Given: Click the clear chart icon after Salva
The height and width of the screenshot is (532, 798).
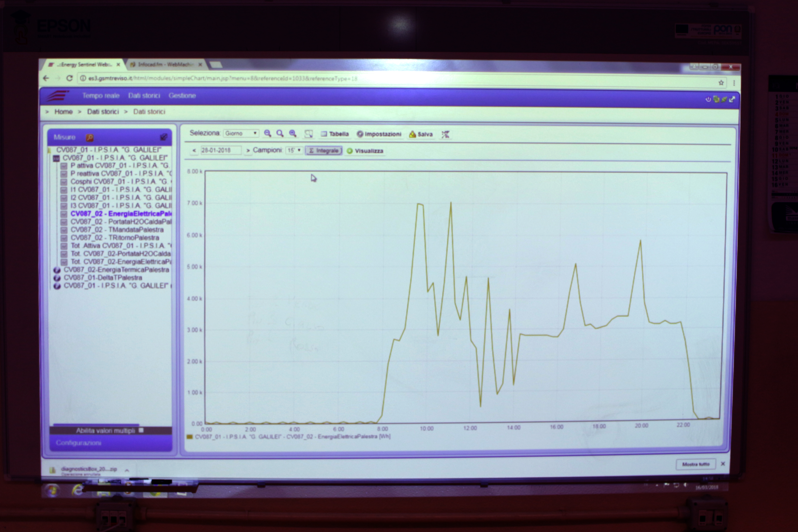Looking at the screenshot, I should point(445,134).
